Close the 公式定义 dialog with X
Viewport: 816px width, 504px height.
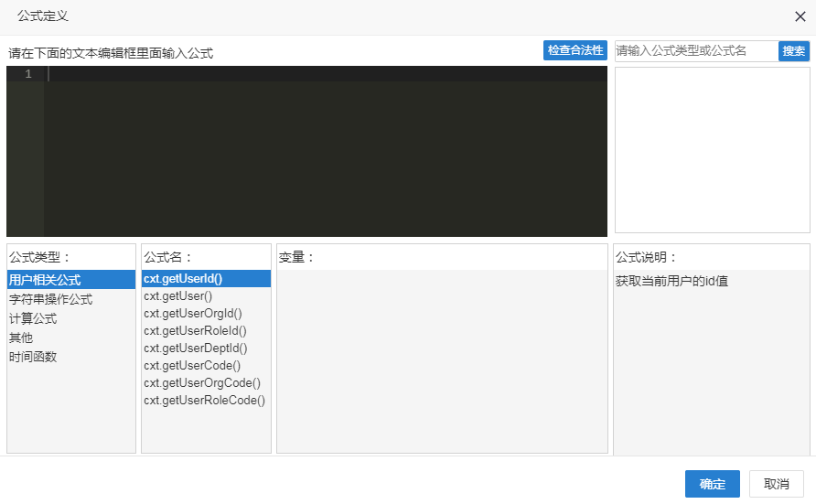tap(800, 16)
